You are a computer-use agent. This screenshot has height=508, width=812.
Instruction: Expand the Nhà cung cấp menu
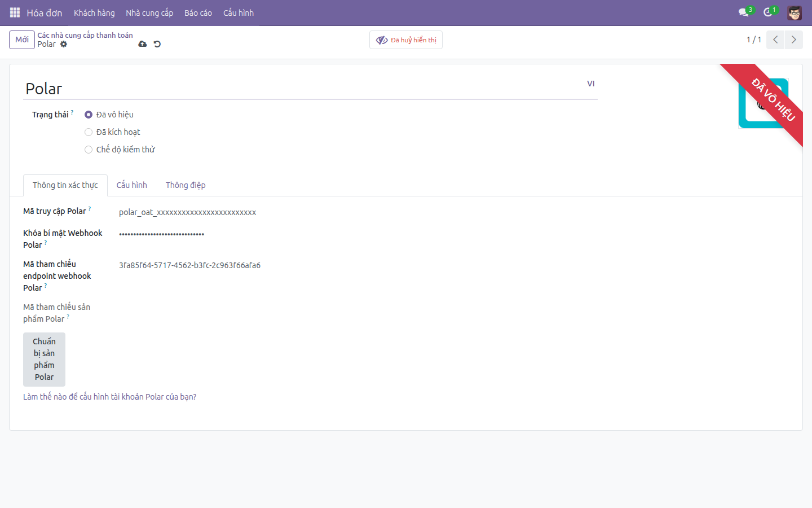click(x=149, y=12)
